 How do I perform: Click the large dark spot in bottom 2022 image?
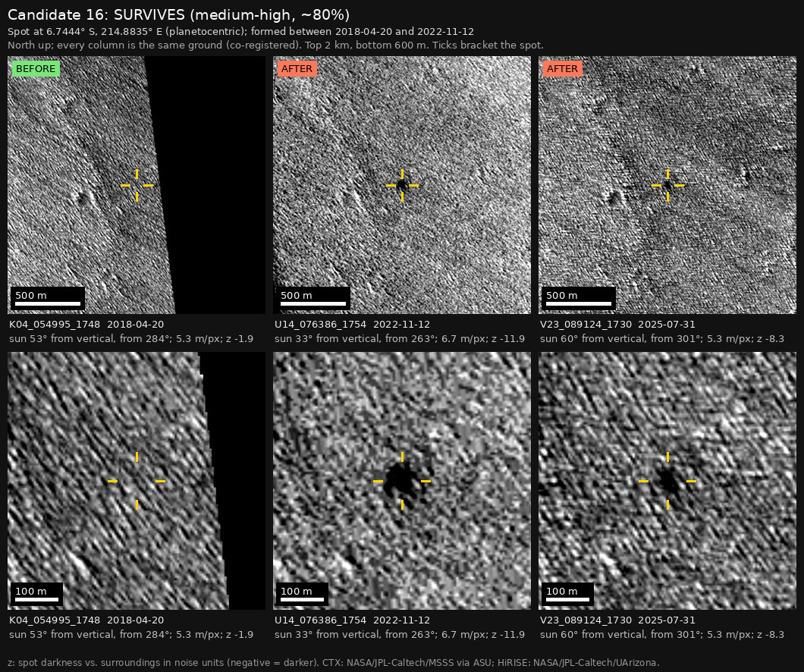[x=401, y=481]
